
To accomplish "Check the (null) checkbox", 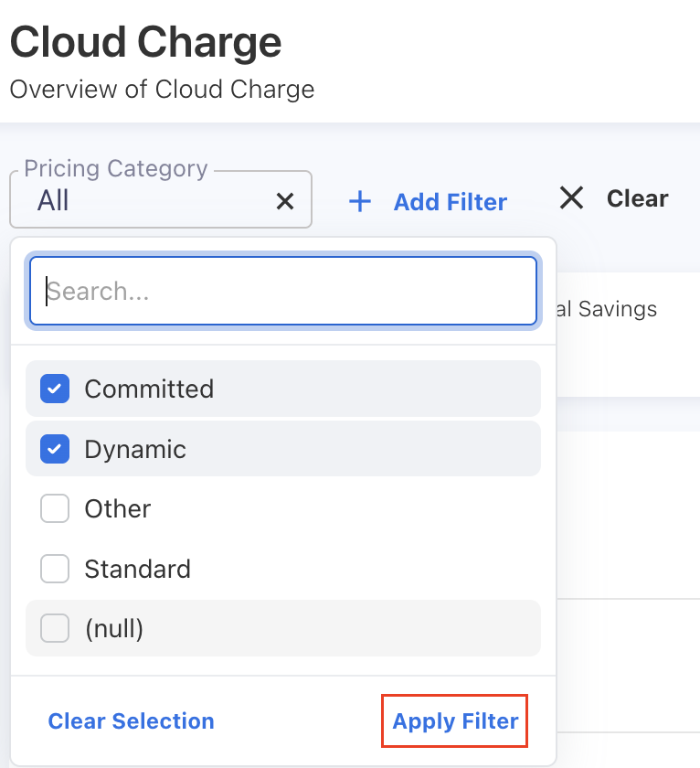I will [x=55, y=629].
